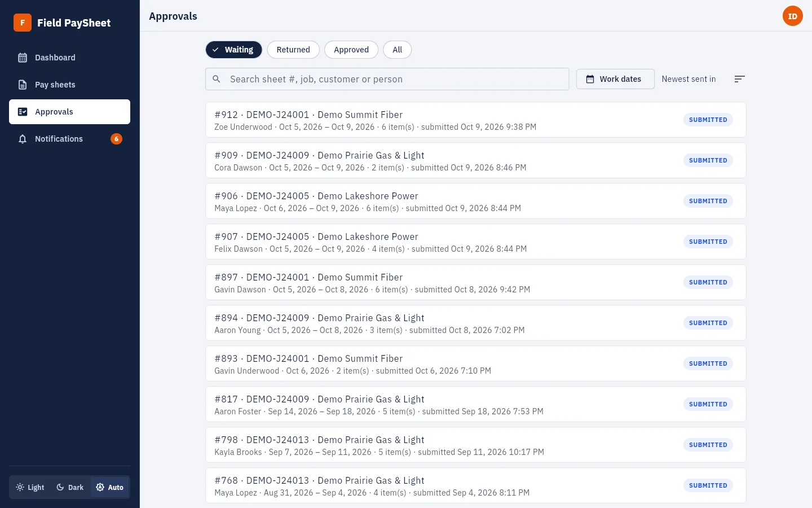Open sheet #906 Demo Lakeshore Power
Viewport: 812px width, 508px height.
[x=476, y=201]
